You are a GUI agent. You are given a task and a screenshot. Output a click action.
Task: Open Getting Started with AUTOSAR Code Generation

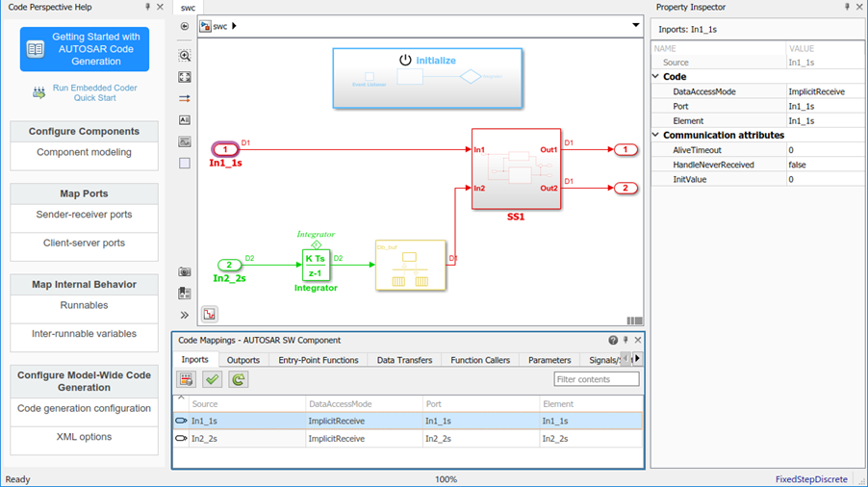click(x=85, y=49)
